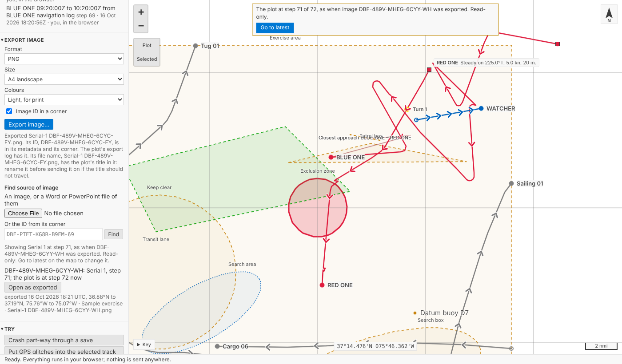Click Choose File to pick an image
The height and width of the screenshot is (364, 622).
pos(23,213)
